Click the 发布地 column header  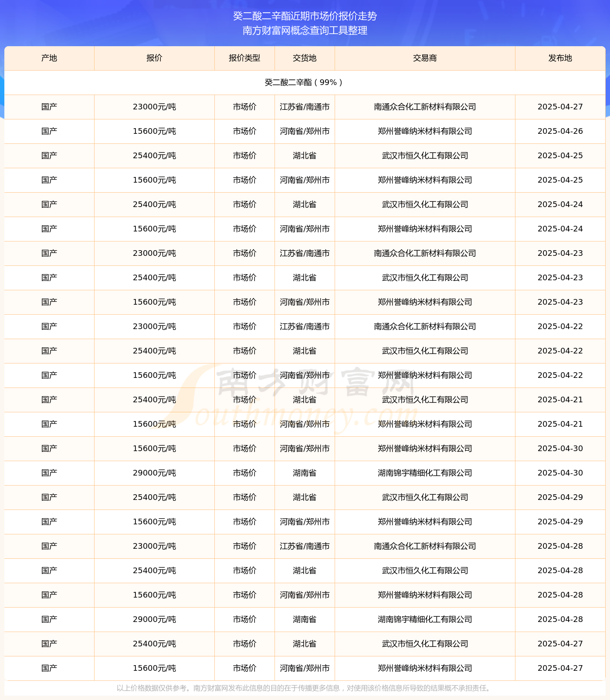click(x=560, y=58)
